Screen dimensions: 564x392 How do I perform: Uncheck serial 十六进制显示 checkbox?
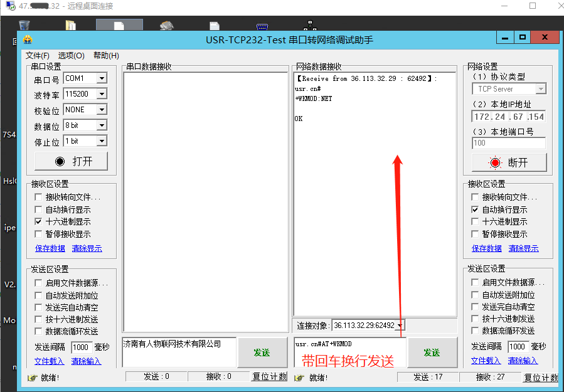click(x=38, y=221)
